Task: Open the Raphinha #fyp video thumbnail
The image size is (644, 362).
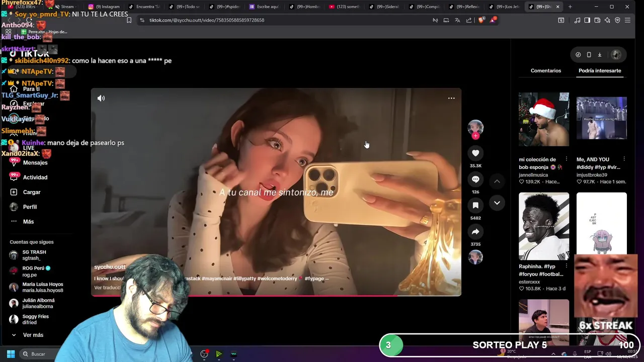Action: click(544, 226)
